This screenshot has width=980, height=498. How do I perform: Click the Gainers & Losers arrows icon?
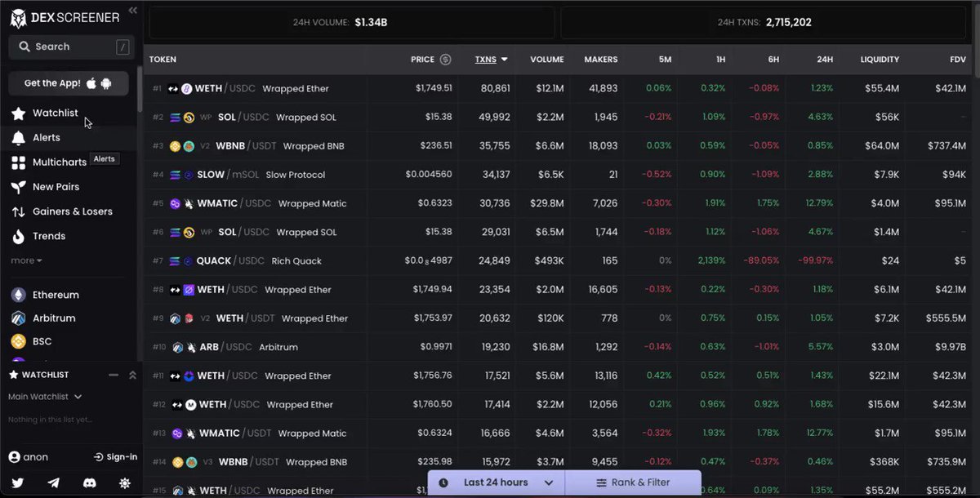coord(18,211)
